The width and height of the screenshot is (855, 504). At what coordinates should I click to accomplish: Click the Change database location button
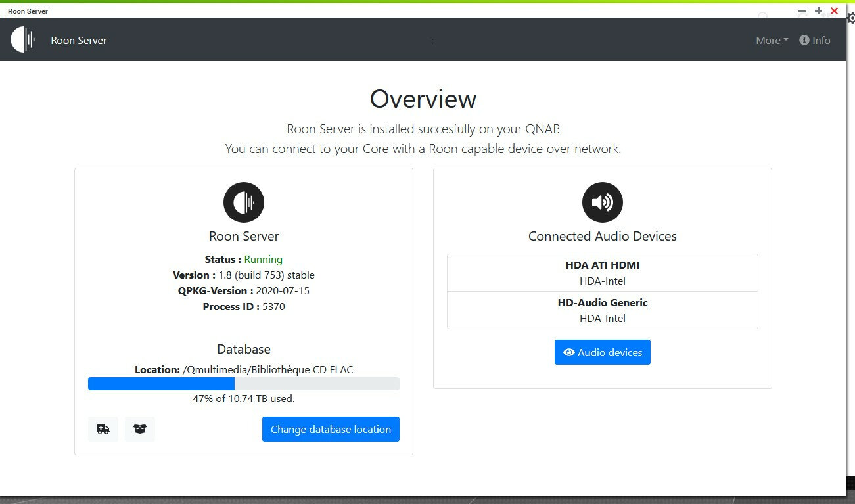(x=331, y=429)
